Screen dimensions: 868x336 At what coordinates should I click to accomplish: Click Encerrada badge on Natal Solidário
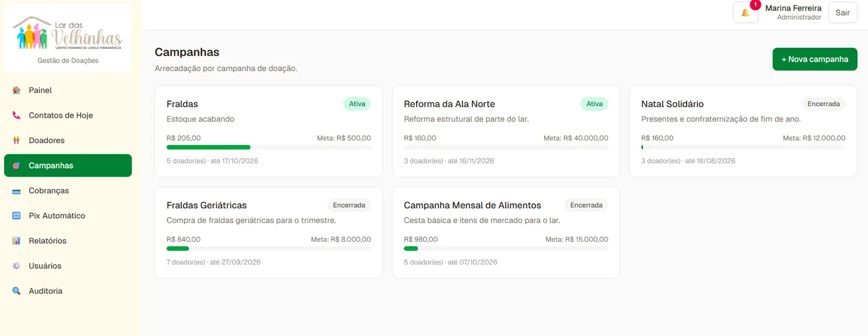click(823, 104)
